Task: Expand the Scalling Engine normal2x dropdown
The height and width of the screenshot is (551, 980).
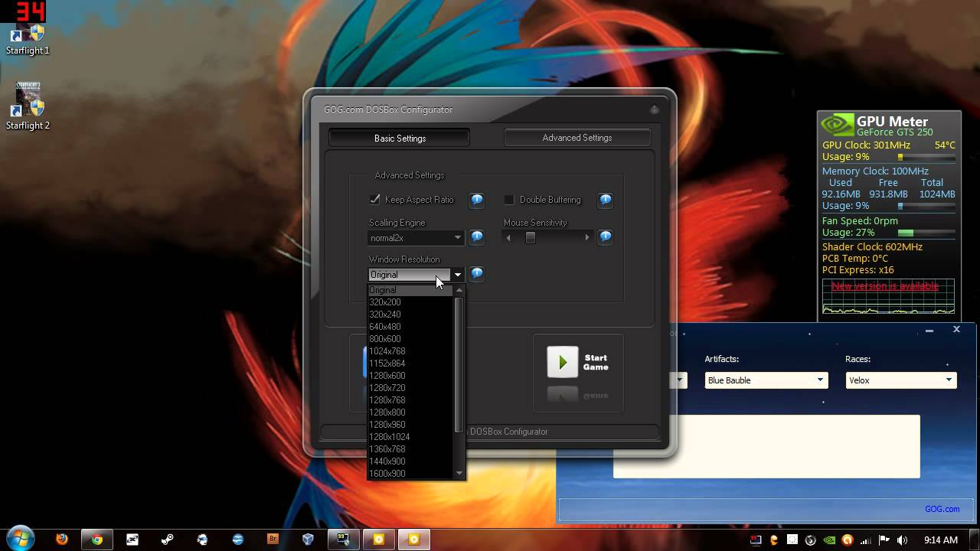Action: click(416, 238)
